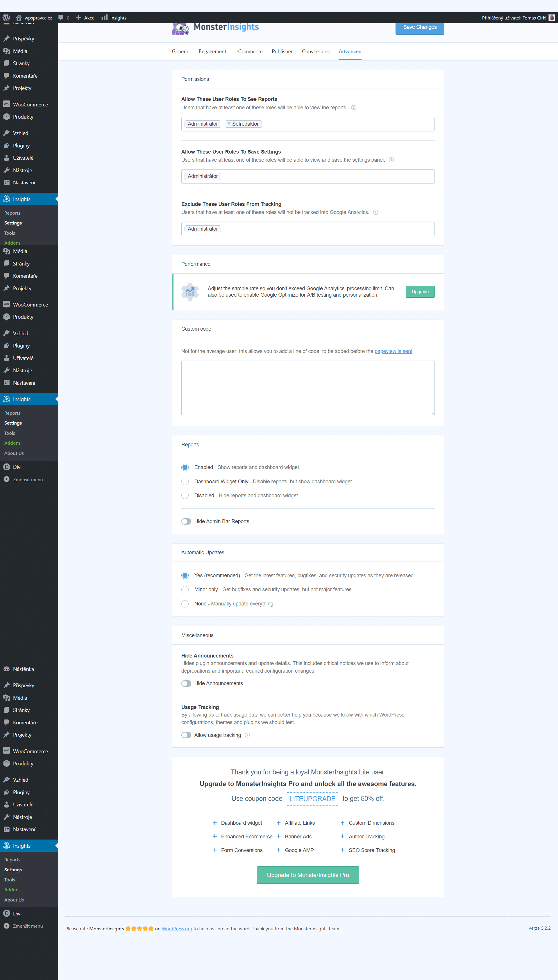
Task: Click inside the Custom code textarea
Action: point(308,388)
